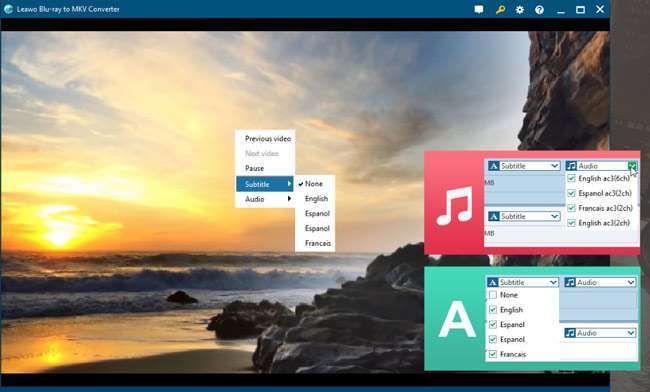Click the Leawo app logo in title bar
The width and height of the screenshot is (650, 392).
[8, 9]
